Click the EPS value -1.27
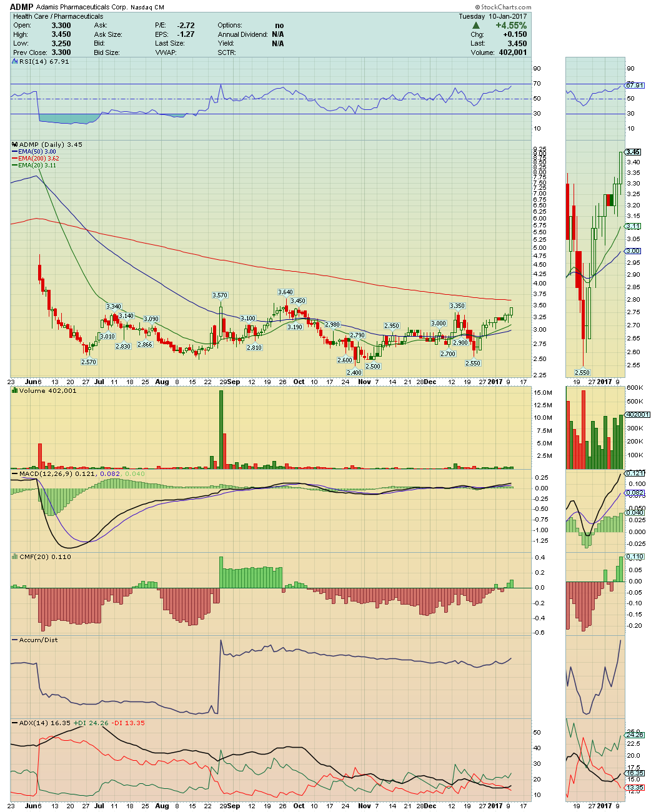 186,34
